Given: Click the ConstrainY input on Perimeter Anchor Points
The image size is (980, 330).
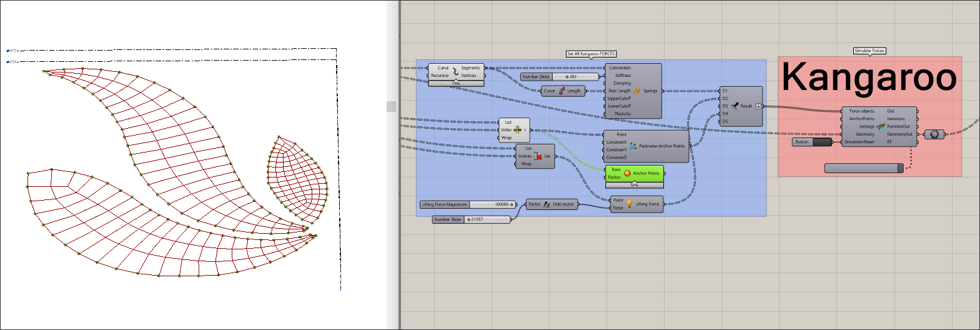Looking at the screenshot, I should [616, 150].
